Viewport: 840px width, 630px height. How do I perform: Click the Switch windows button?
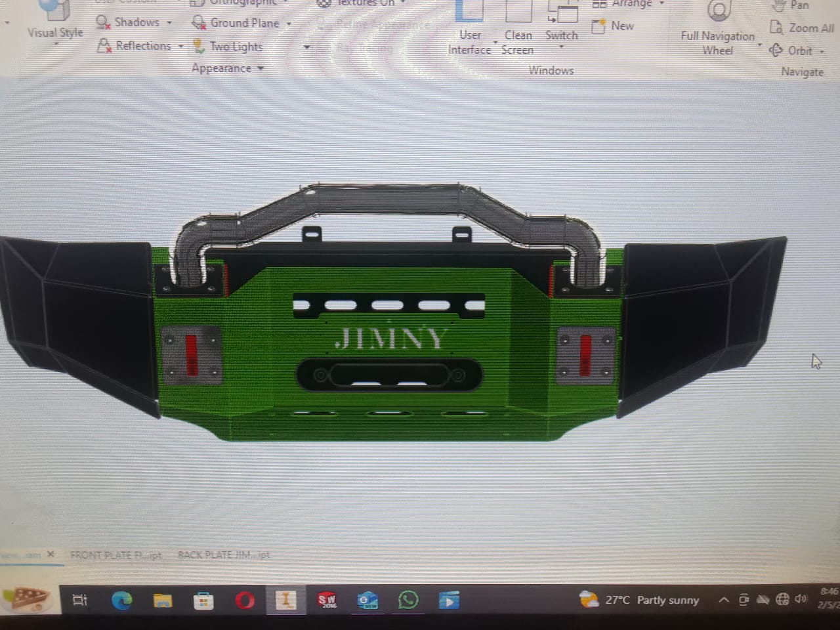pos(562,26)
